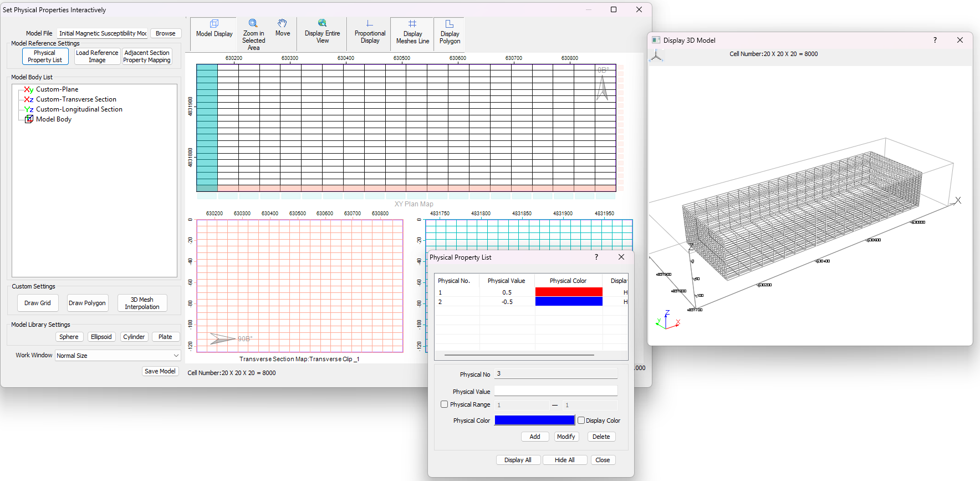Enable the Physical Range checkbox
The width and height of the screenshot is (980, 481).
pyautogui.click(x=444, y=404)
